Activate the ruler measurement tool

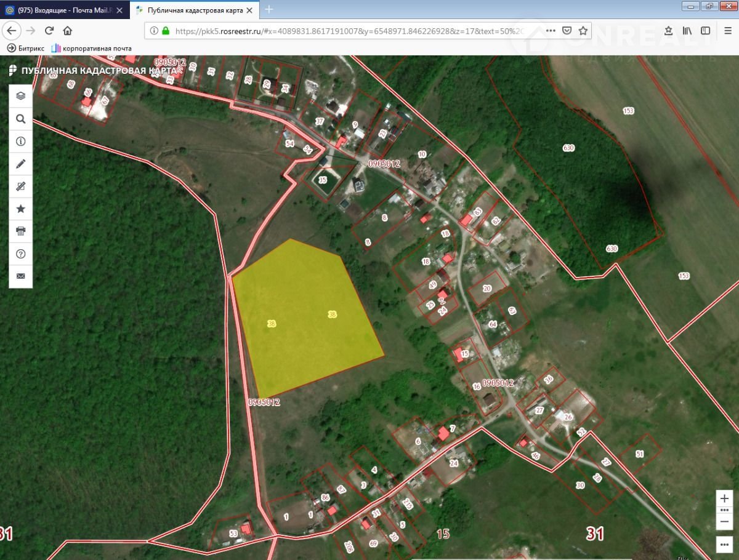point(20,186)
